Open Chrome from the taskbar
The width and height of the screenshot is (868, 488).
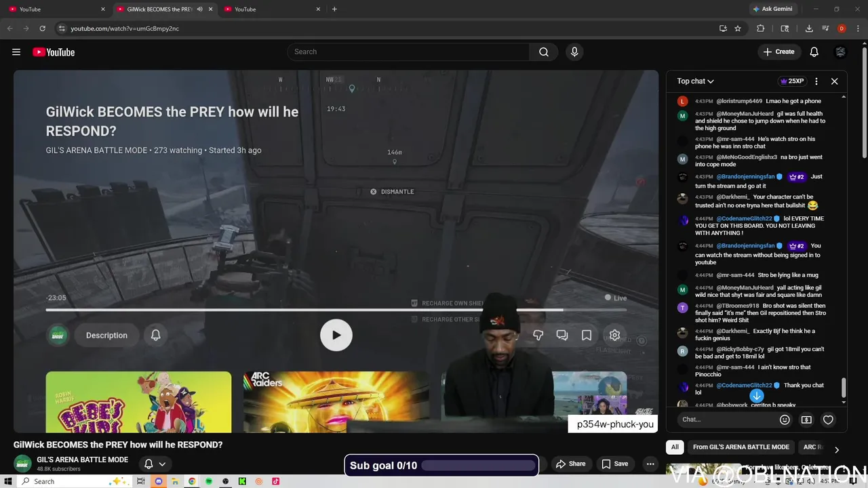pos(192,481)
